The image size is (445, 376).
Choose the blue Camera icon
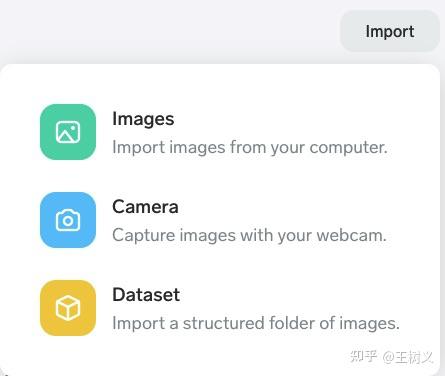[x=68, y=220]
